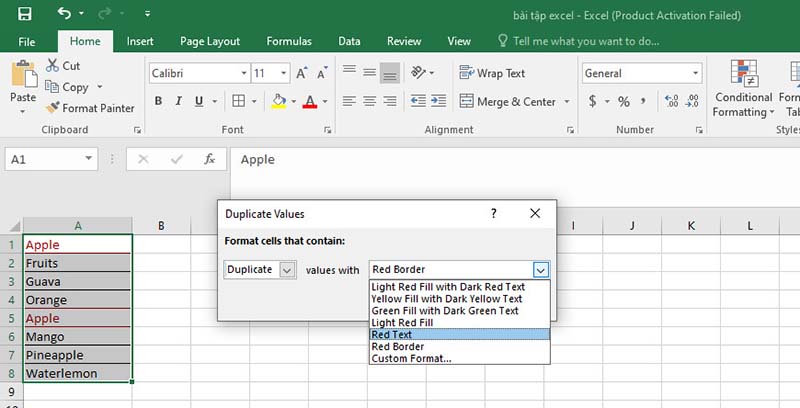800x408 pixels.
Task: Expand the Fill Color dropdown arrow
Action: pos(293,101)
